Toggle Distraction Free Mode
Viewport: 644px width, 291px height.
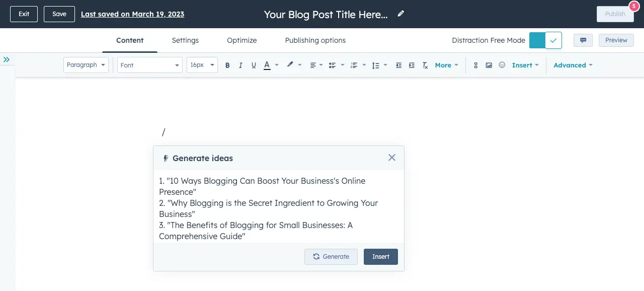click(545, 40)
